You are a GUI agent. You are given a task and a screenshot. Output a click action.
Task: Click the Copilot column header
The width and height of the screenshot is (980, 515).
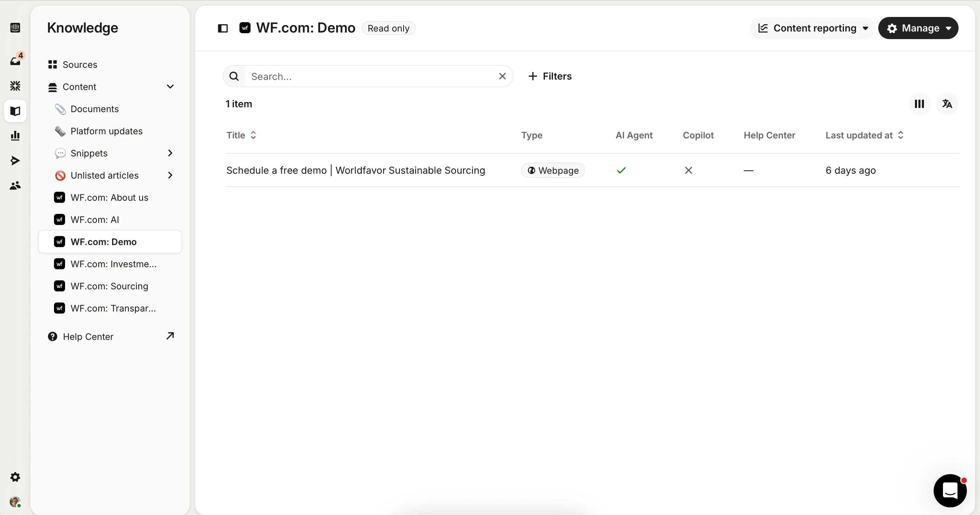(x=698, y=135)
